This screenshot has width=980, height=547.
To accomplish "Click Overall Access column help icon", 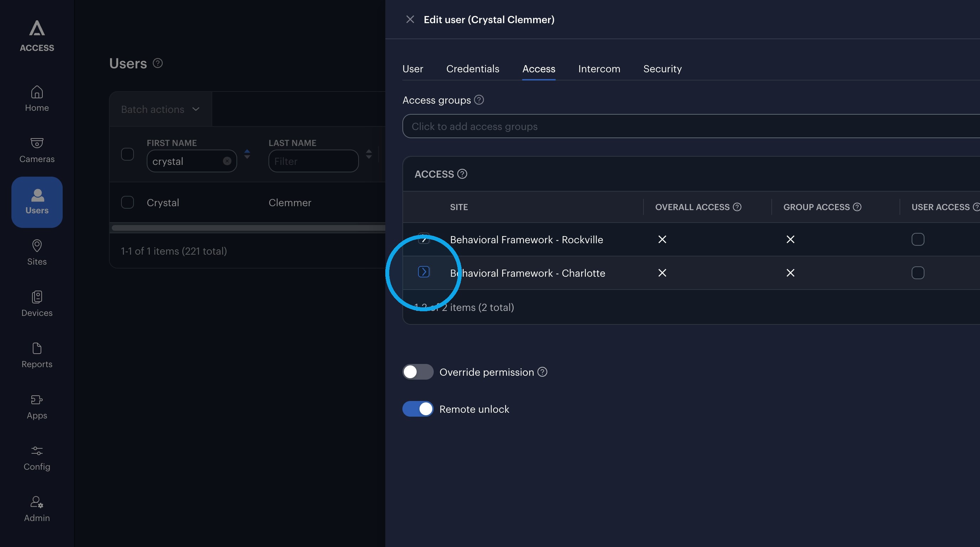I will [737, 207].
